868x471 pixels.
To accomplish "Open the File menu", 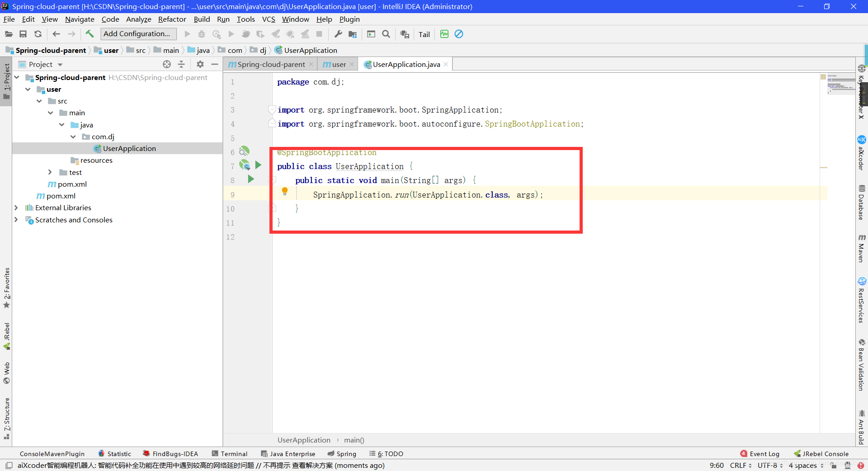I will [x=9, y=19].
